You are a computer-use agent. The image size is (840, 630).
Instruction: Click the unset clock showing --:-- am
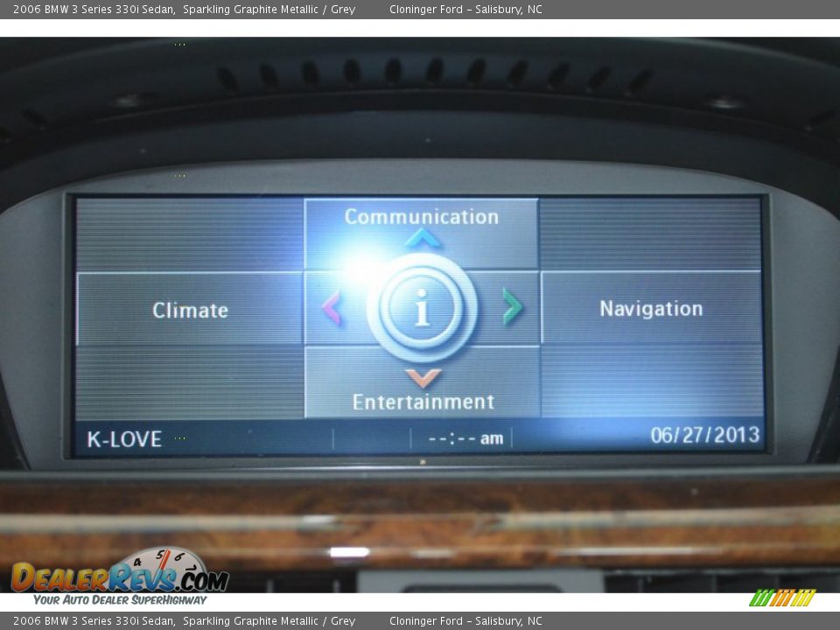click(465, 438)
